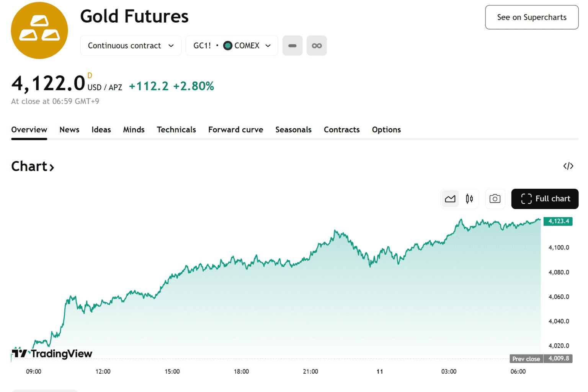Click the Prev close price label

pyautogui.click(x=526, y=359)
